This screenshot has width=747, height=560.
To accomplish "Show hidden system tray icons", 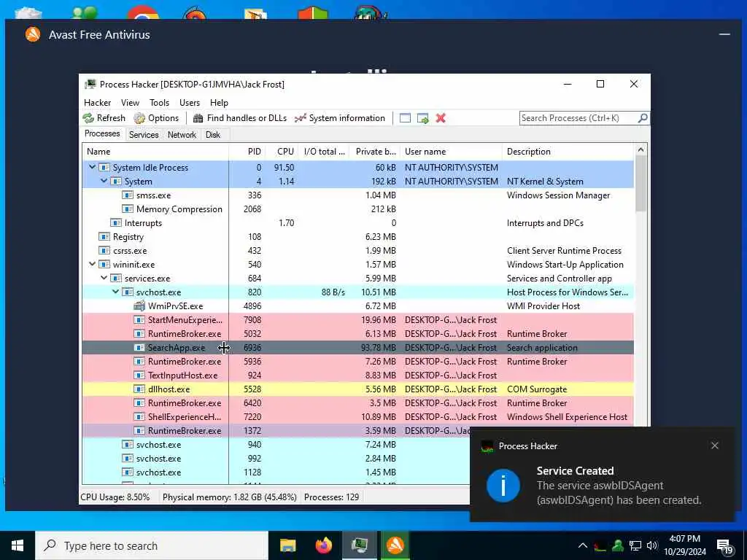I will click(583, 545).
